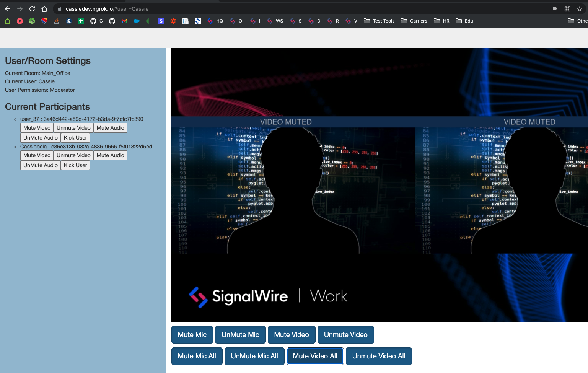Open the unlabeled GitHub bookmark icon

point(112,21)
